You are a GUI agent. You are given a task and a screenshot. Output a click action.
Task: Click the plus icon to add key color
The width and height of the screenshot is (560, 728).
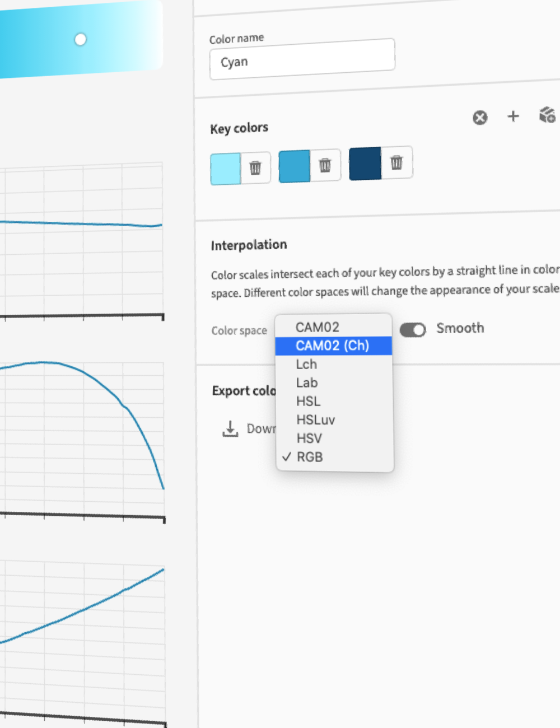coord(513,116)
